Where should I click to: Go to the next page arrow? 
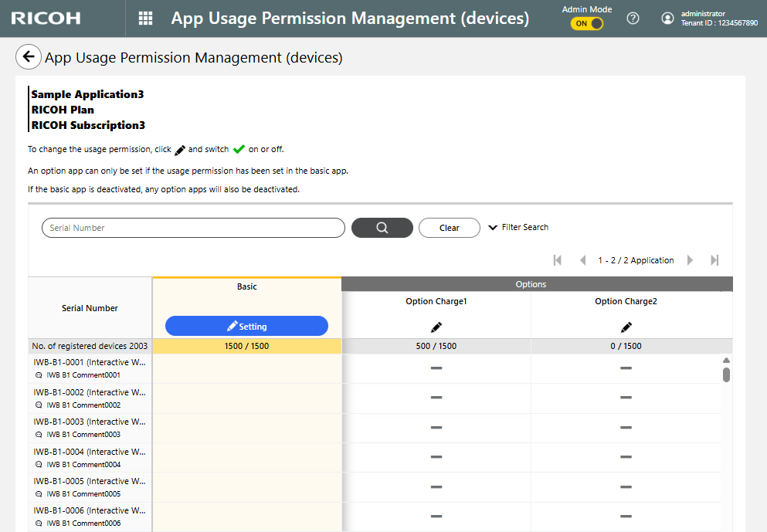[x=690, y=260]
